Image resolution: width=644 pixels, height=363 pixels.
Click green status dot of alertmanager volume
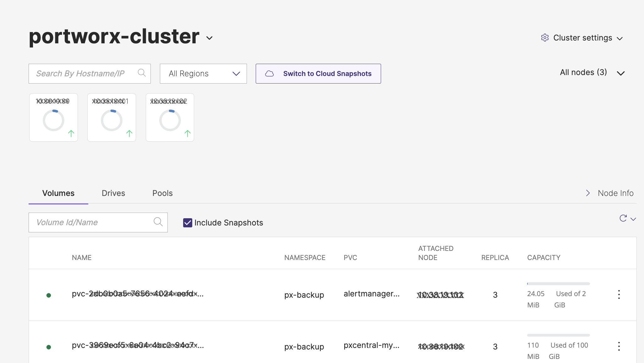point(49,295)
